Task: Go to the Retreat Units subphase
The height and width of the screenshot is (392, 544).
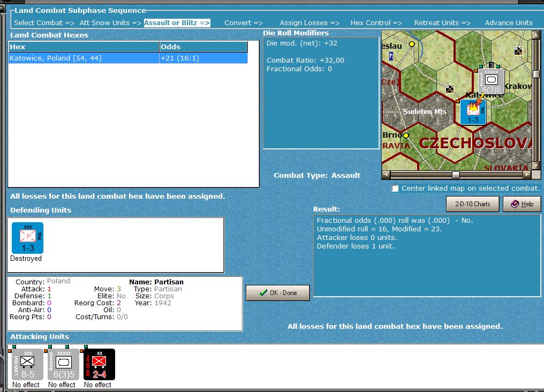Action: point(442,23)
